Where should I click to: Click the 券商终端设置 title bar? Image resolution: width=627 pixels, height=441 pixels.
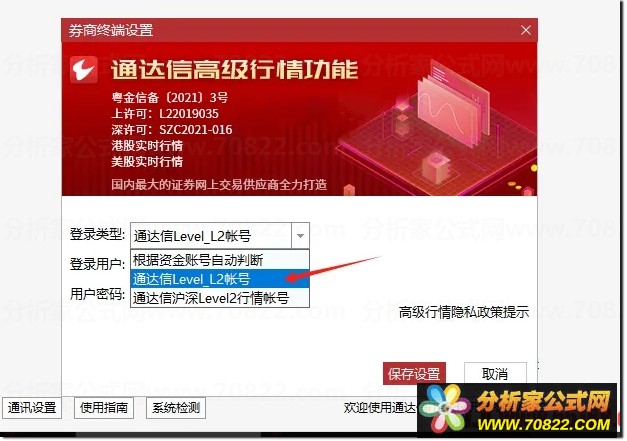pyautogui.click(x=299, y=30)
